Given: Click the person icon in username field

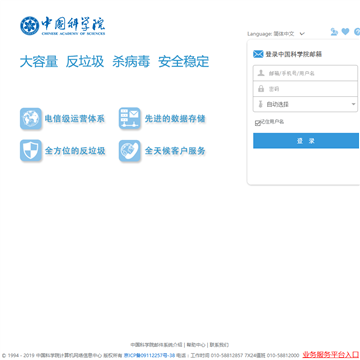Looking at the screenshot, I should click(261, 73).
